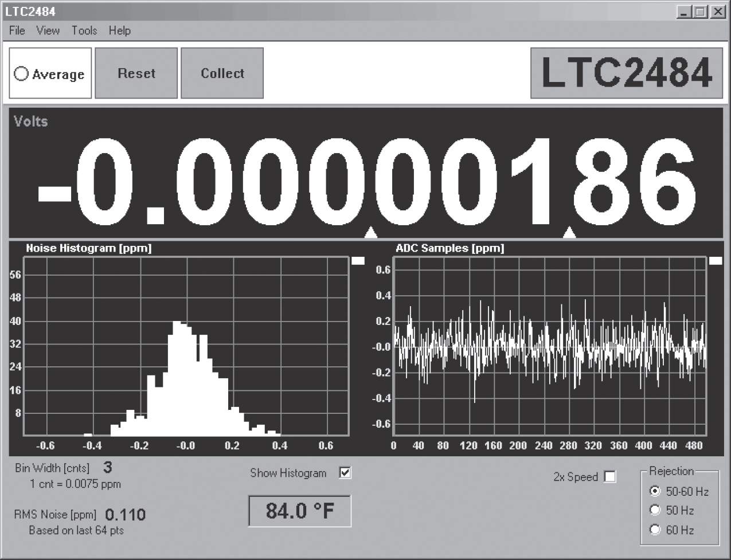Open the View menu

pyautogui.click(x=48, y=31)
